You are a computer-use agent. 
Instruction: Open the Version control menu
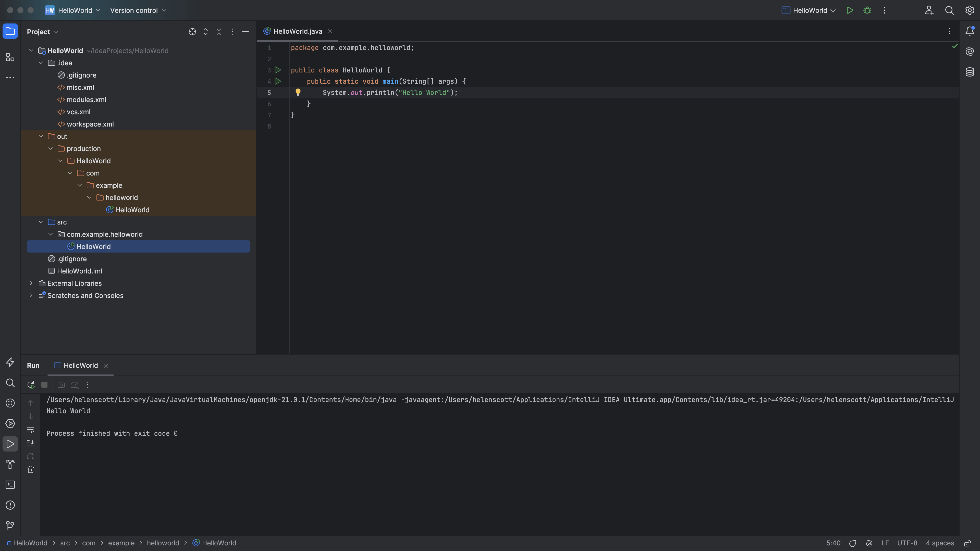138,10
